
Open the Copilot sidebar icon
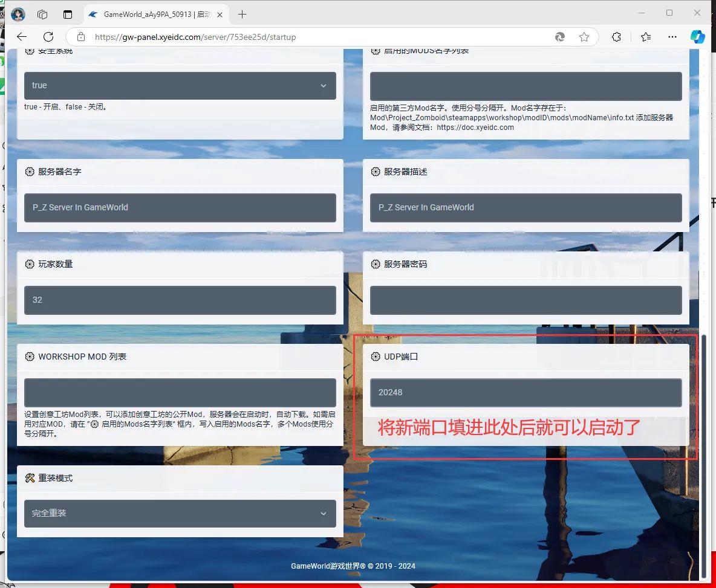pos(697,37)
